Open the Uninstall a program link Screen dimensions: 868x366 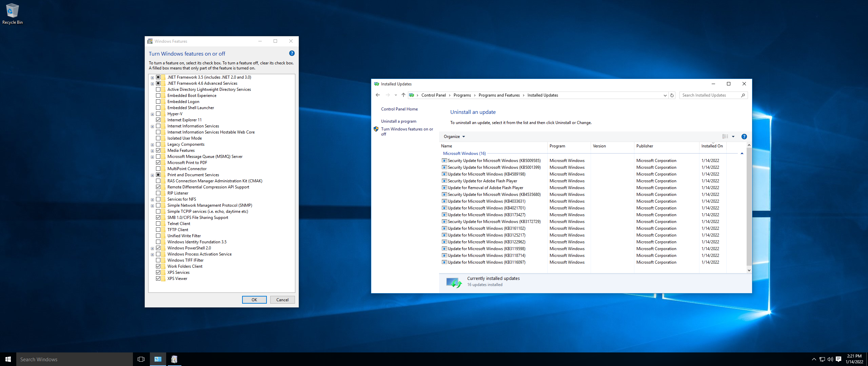click(399, 121)
